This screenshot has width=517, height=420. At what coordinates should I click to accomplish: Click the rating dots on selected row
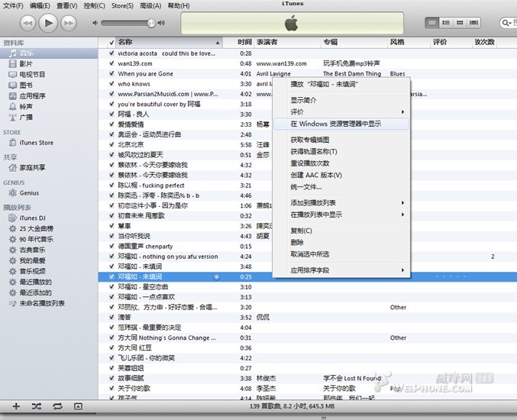tap(451, 276)
